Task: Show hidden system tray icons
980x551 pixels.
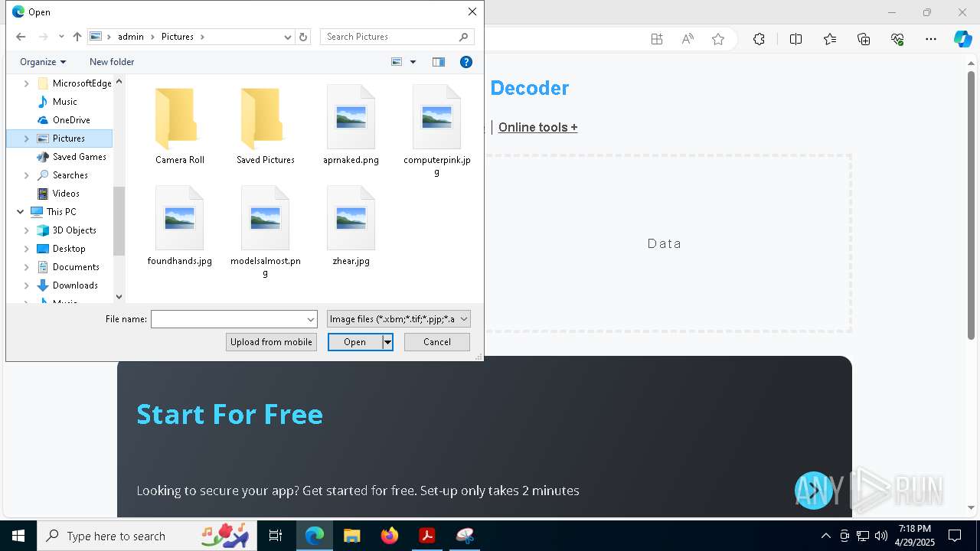Action: (825, 536)
